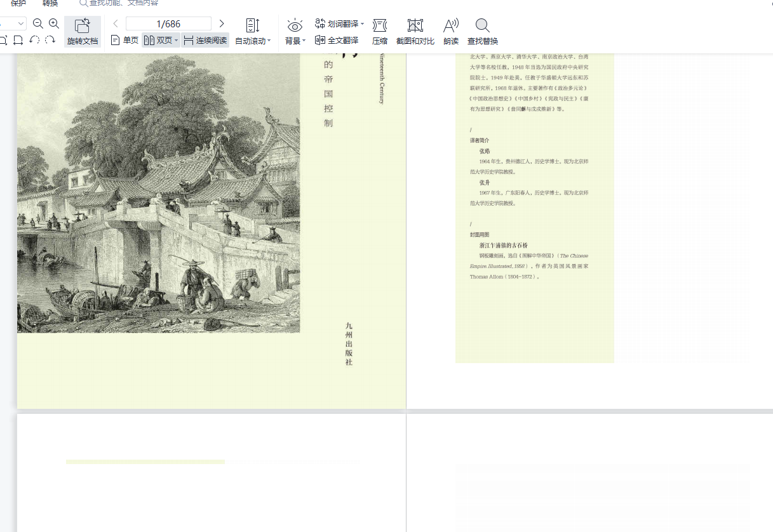
Task: Click the 全文翻译 button
Action: 337,40
